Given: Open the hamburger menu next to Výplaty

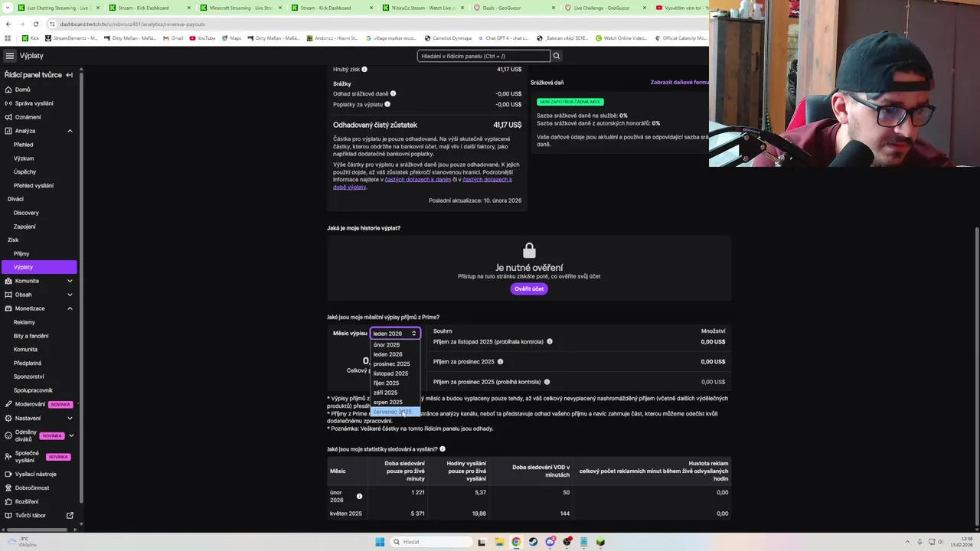Looking at the screenshot, I should pyautogui.click(x=9, y=56).
